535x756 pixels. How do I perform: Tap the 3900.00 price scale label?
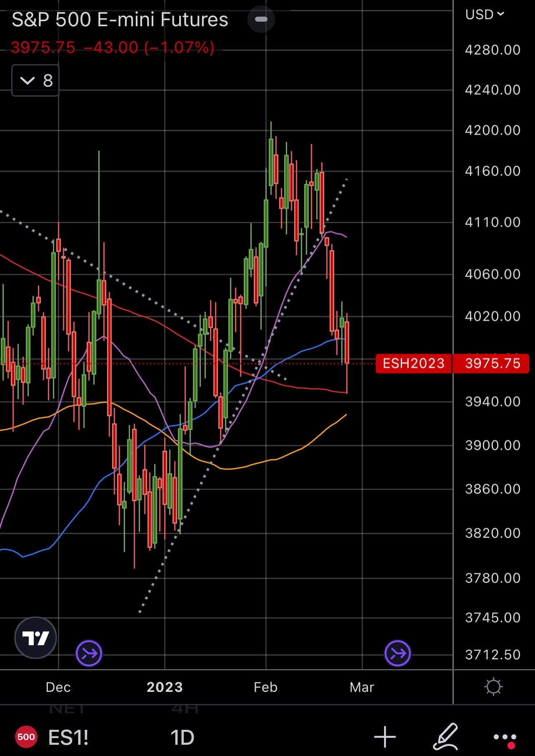click(x=492, y=445)
